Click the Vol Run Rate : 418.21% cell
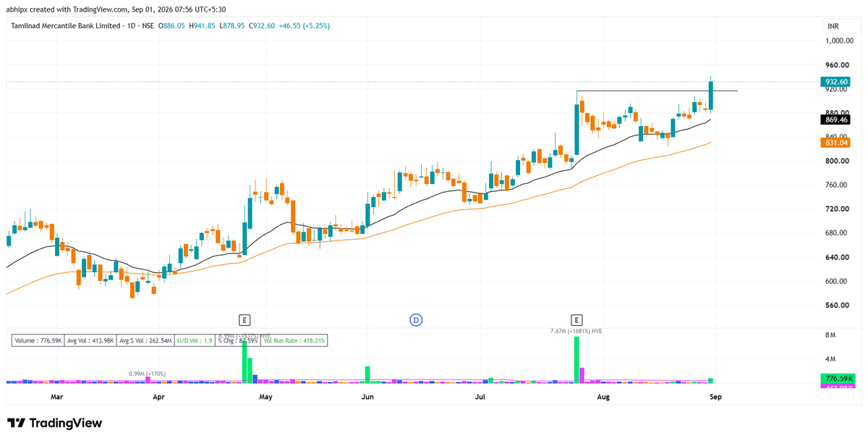The width and height of the screenshot is (868, 441). [x=294, y=340]
